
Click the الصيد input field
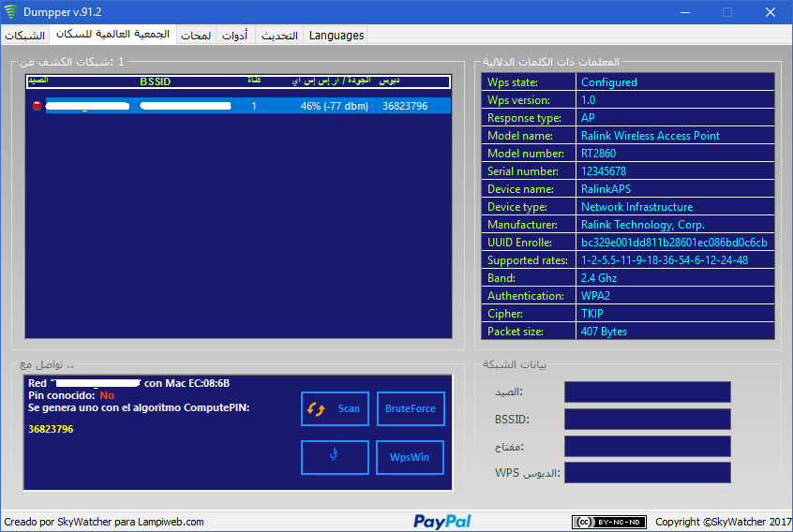648,392
